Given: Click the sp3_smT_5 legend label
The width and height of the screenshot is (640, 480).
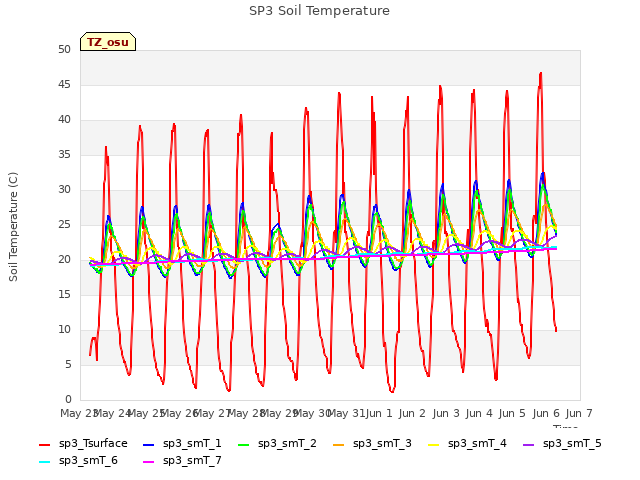Looking at the screenshot, I should pos(572,443).
